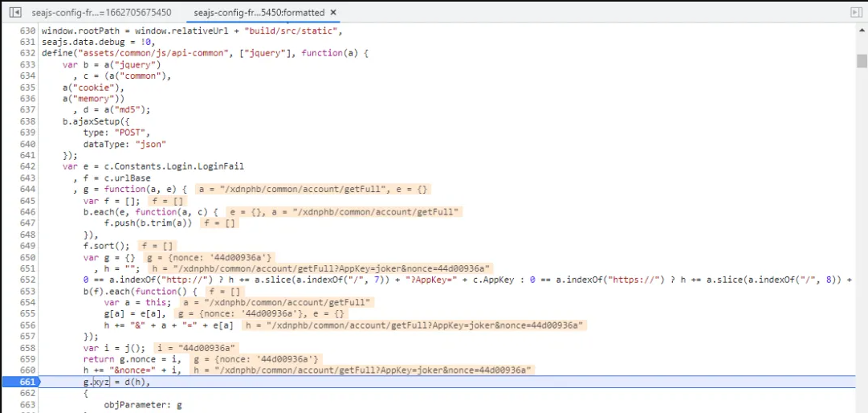This screenshot has height=413, width=868.
Task: Click 'f.sort();' on line 649
Action: [106, 246]
